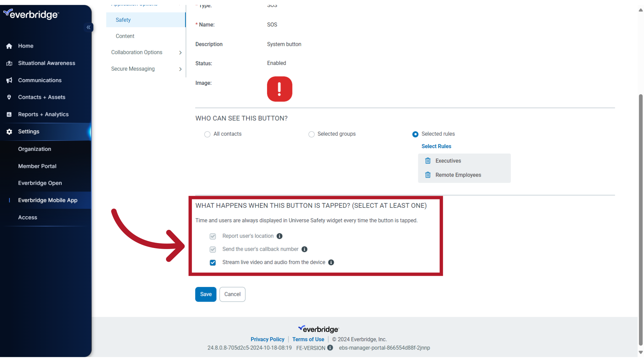
Task: Collapse the sidebar with the double chevron
Action: tap(89, 27)
